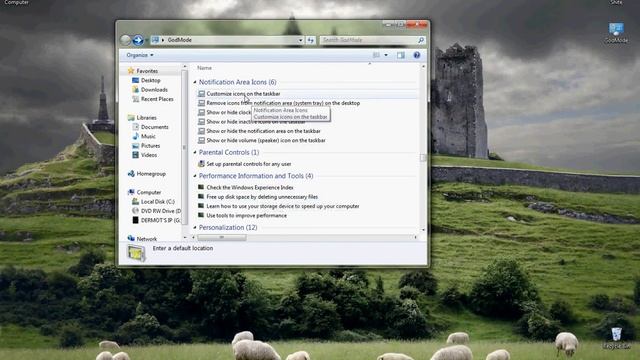Screen dimensions: 640x360
Task: Click navigation pane vertical scrollbar
Action: pos(184,148)
